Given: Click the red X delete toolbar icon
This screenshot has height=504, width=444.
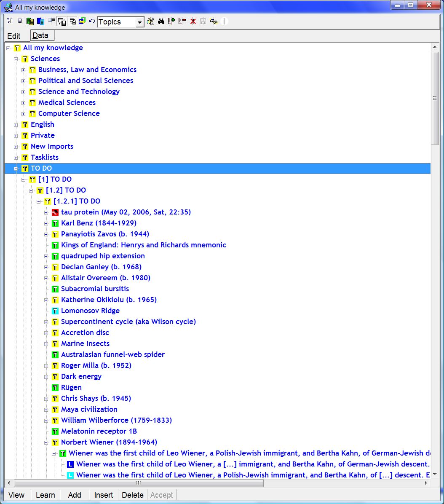Looking at the screenshot, I should tap(193, 21).
